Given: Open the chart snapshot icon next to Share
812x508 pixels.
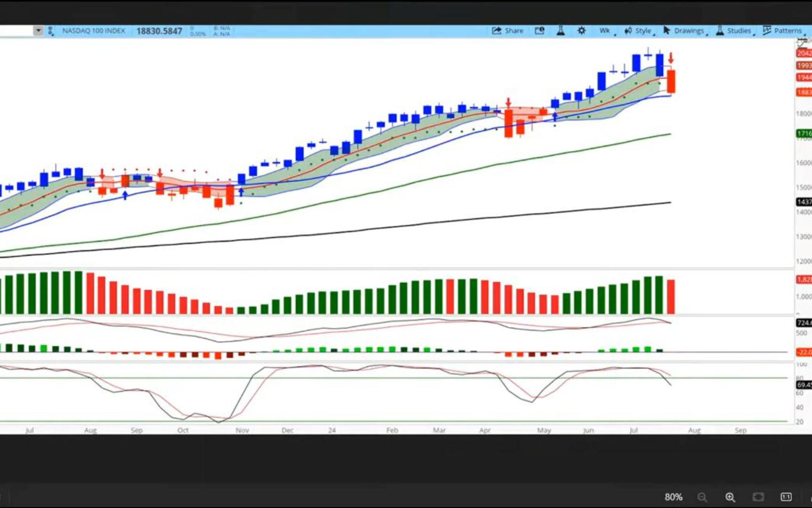Looking at the screenshot, I should [x=539, y=31].
